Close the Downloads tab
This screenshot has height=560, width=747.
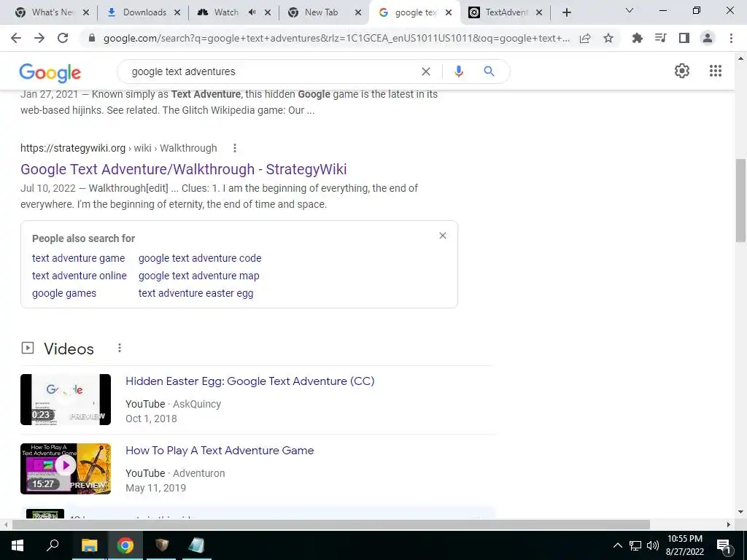177,13
